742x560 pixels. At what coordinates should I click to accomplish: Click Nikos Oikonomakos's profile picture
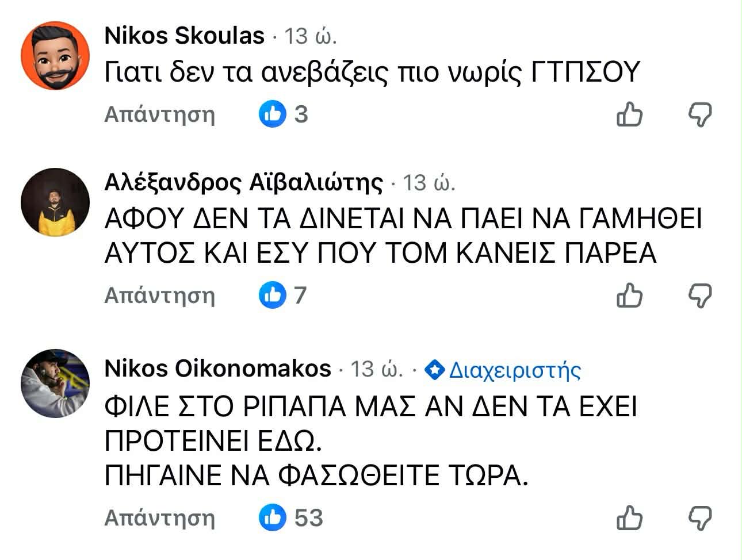point(55,383)
